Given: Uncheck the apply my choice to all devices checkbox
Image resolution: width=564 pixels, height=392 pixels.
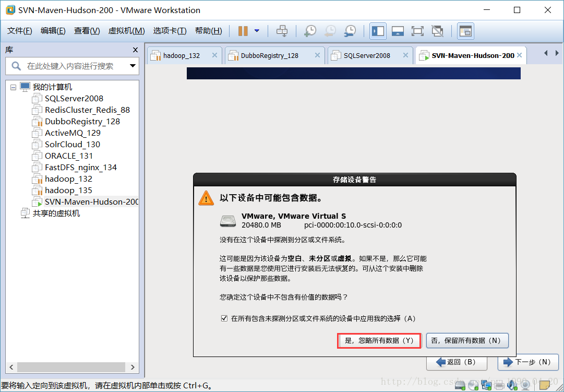Looking at the screenshot, I should pyautogui.click(x=224, y=318).
